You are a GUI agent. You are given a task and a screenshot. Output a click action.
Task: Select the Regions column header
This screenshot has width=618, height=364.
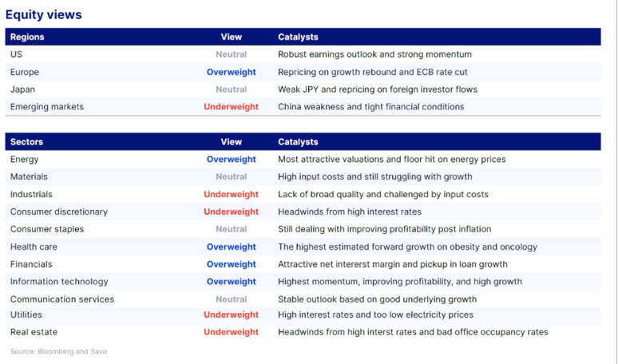[x=27, y=37]
